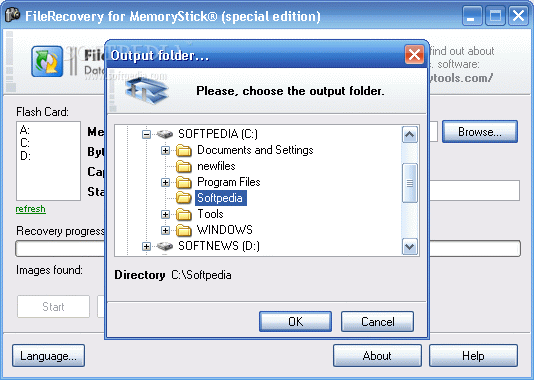Expand the SOFTNEWS (D:) drive node
Image resolution: width=534 pixels, height=380 pixels.
(x=146, y=246)
